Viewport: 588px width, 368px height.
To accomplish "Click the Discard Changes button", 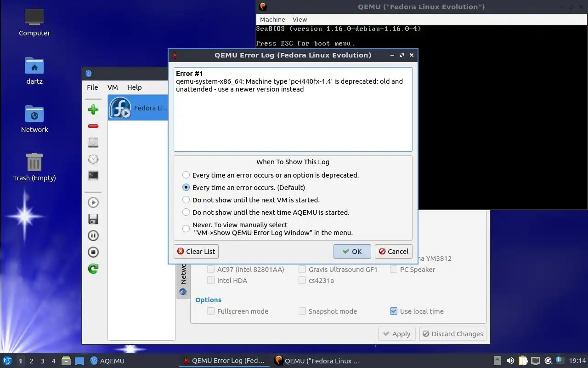I will point(453,334).
